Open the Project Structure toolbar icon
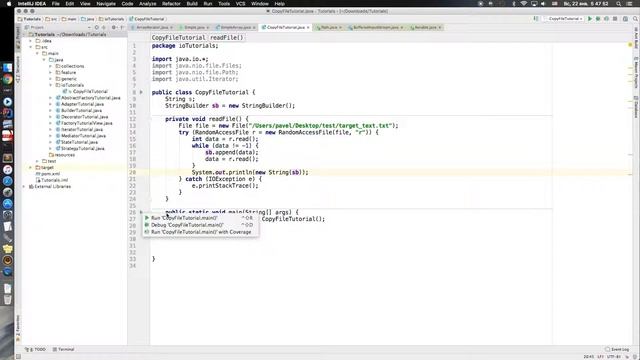This screenshot has height=360, width=640. tap(625, 19)
